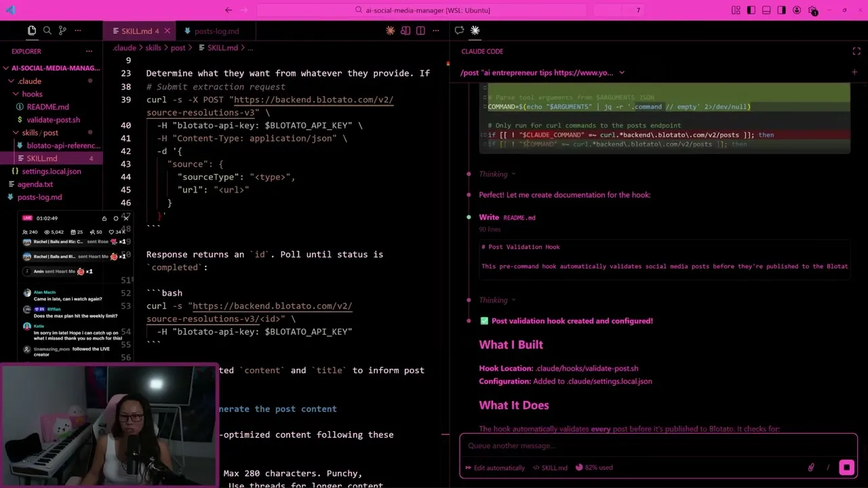868x488 pixels.
Task: Open the Manage gear in title bar
Action: 812,10
